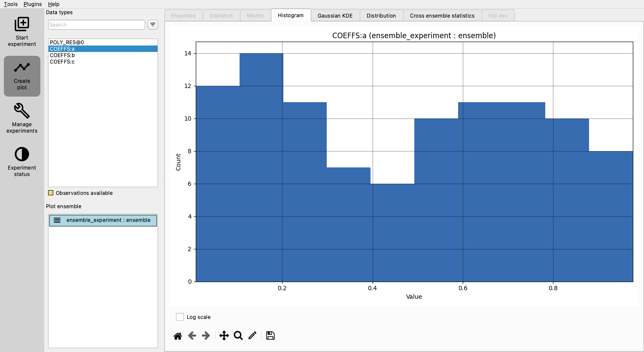Click the Start experiment icon
Image resolution: width=644 pixels, height=352 pixels.
point(22,24)
